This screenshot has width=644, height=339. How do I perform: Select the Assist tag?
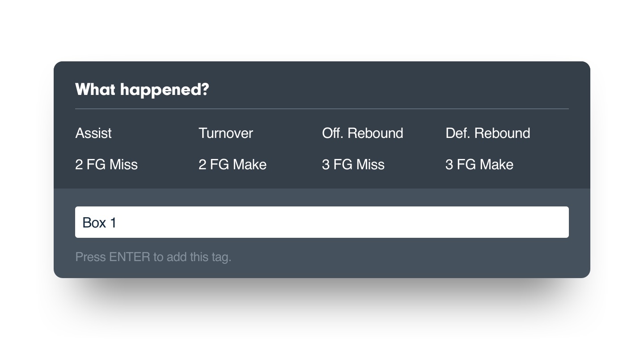pos(93,133)
